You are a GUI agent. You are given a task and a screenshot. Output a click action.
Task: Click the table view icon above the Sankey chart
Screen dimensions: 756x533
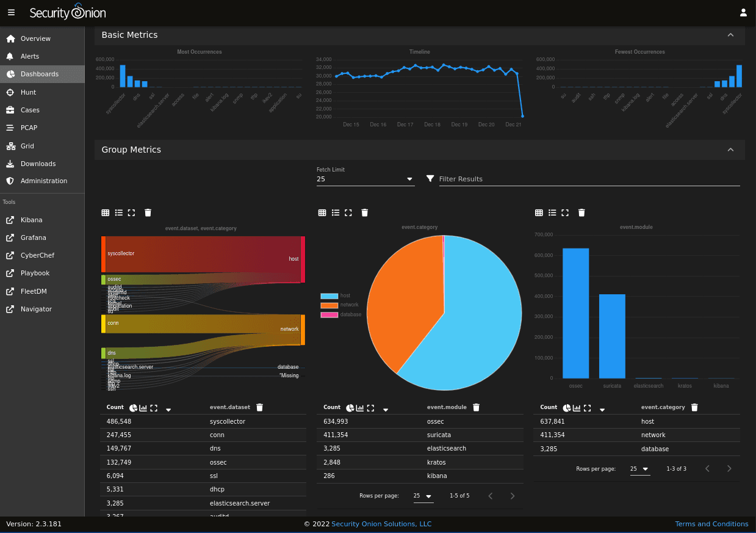pyautogui.click(x=106, y=212)
